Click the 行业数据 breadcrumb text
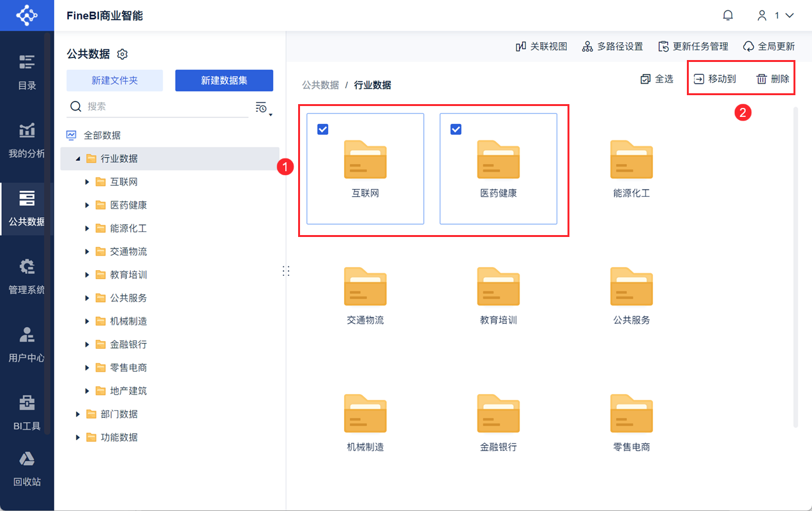Image resolution: width=812 pixels, height=511 pixels. point(373,85)
